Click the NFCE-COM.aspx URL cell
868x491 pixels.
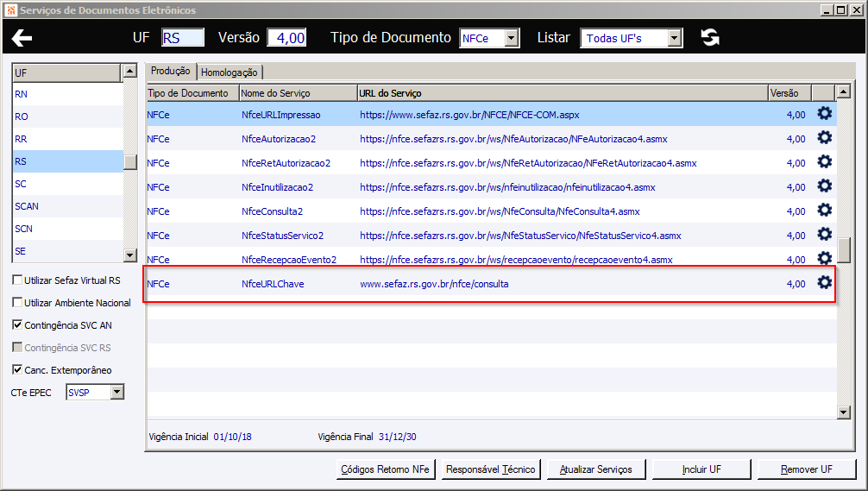469,115
